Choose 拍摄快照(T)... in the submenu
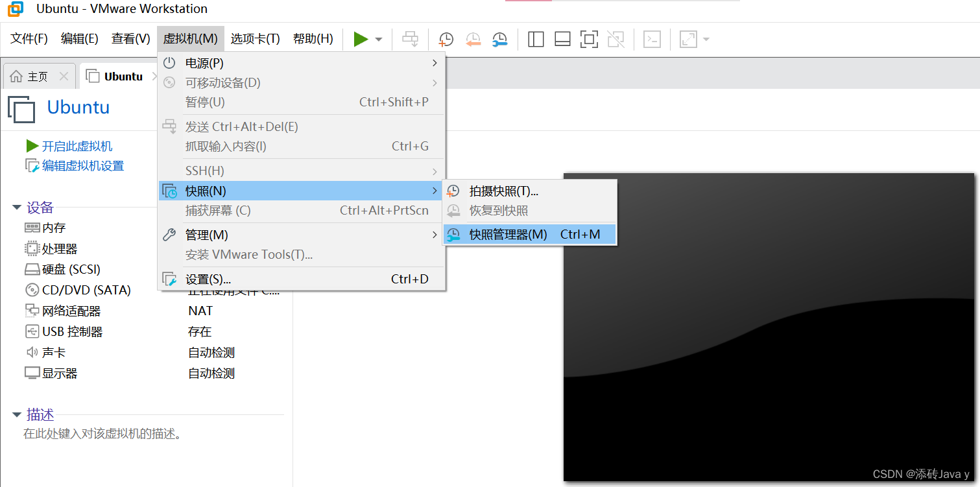 529,191
